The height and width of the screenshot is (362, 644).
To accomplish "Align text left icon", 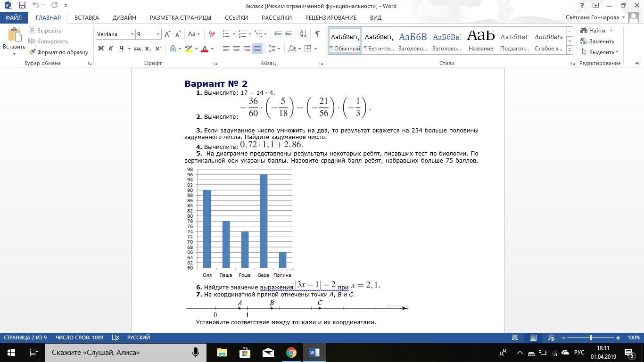I will pos(226,49).
